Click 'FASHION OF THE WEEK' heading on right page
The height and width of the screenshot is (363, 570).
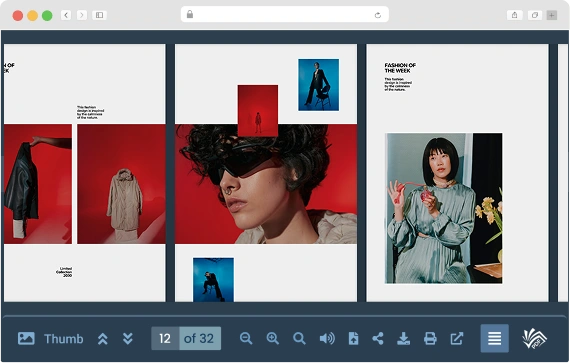[400, 68]
